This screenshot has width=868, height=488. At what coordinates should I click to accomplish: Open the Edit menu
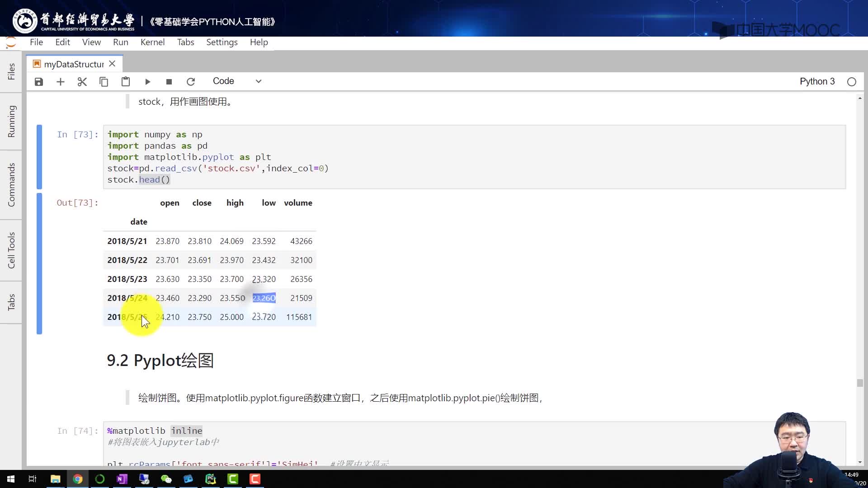[62, 42]
